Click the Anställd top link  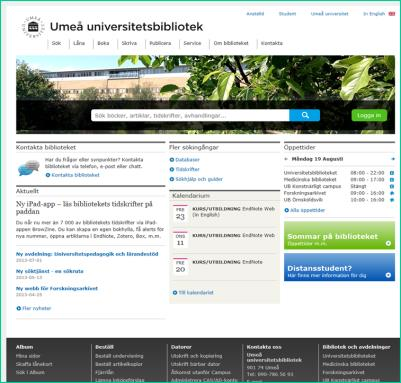(255, 14)
